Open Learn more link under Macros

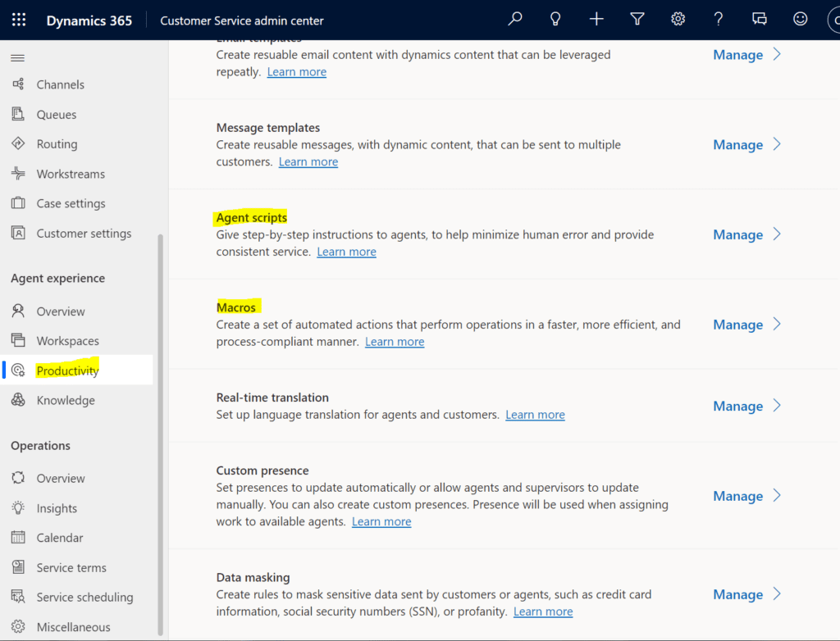[395, 341]
